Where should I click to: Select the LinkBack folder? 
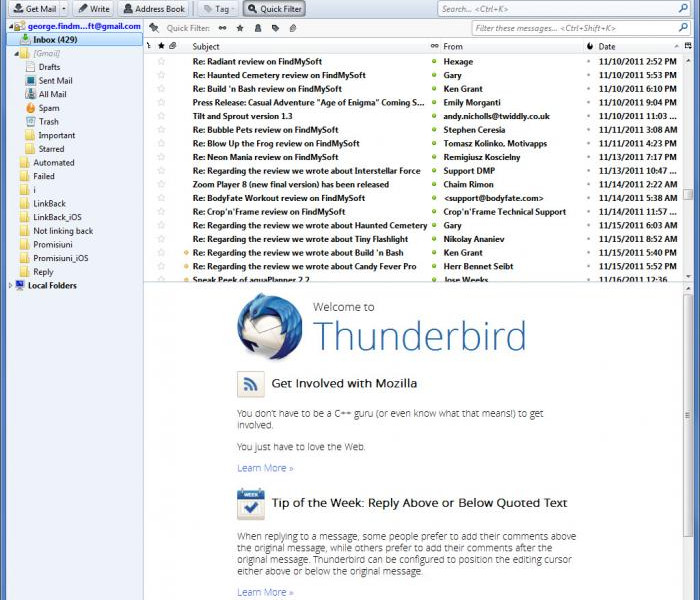(x=49, y=204)
